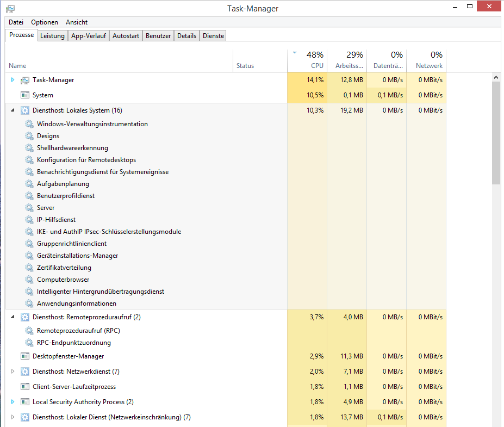Switch to the Leistung tab
Image resolution: width=504 pixels, height=427 pixels.
52,36
